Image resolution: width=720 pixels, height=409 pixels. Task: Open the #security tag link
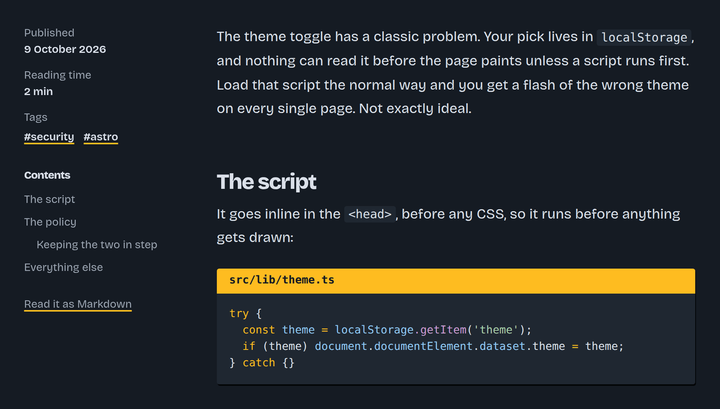49,137
